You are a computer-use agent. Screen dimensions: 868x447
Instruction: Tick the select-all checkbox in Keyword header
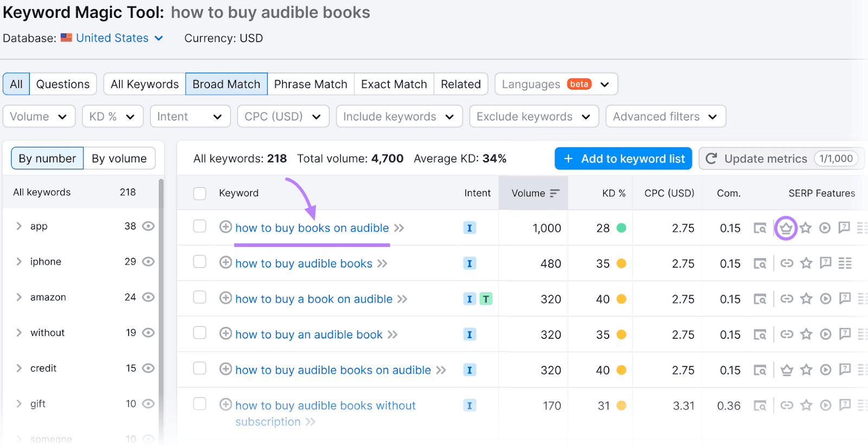tap(200, 193)
